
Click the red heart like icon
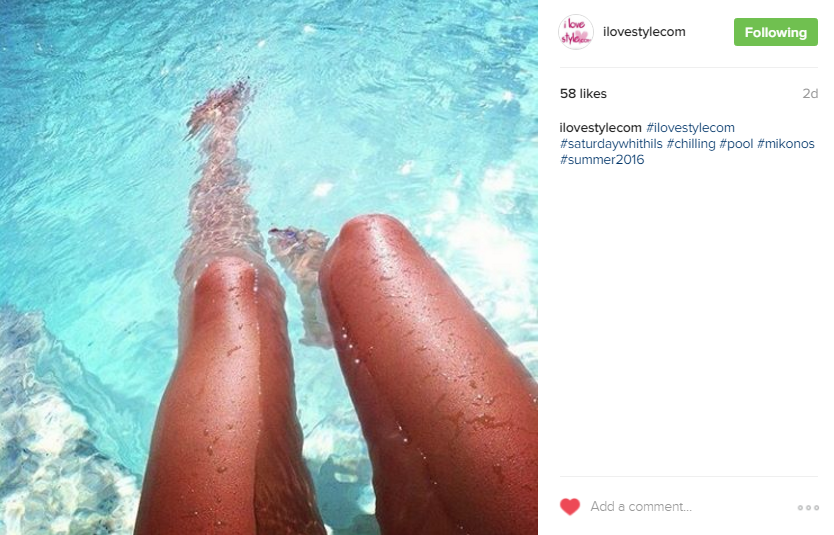point(570,506)
